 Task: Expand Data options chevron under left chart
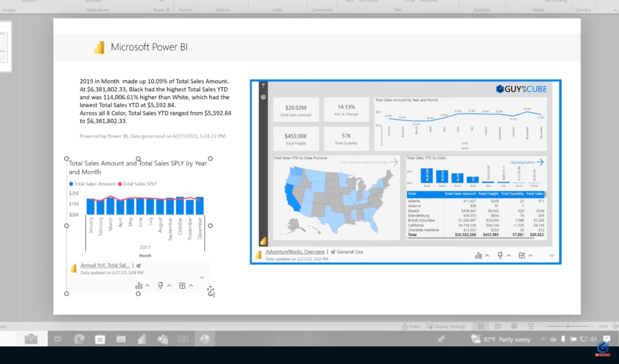(x=148, y=286)
